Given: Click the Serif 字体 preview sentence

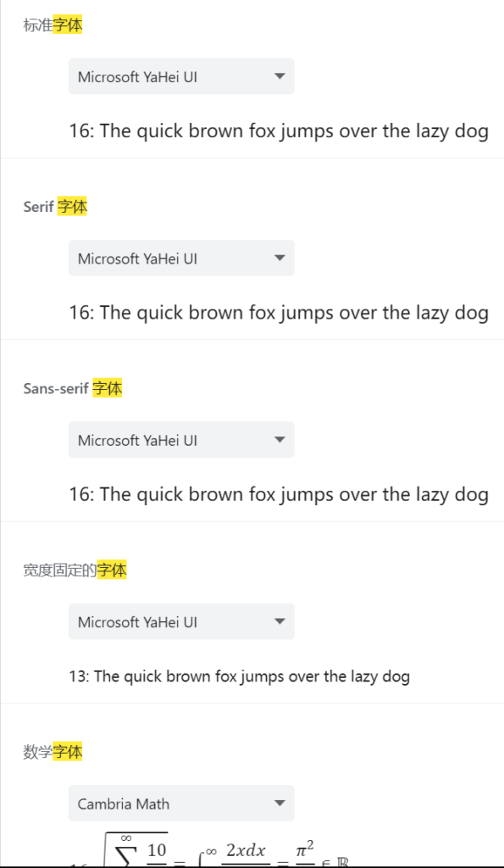Looking at the screenshot, I should coord(279,314).
